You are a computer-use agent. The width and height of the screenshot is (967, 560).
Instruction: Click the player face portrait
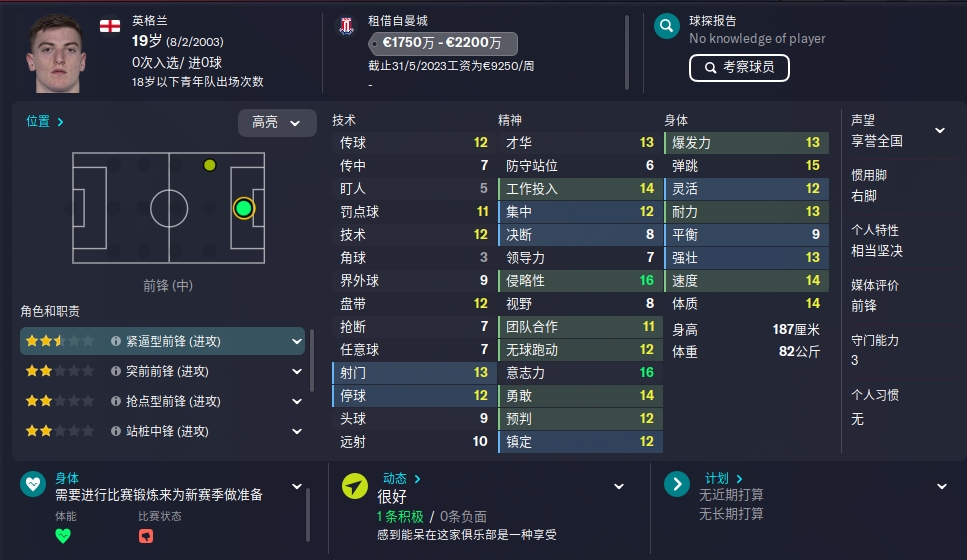coord(56,54)
